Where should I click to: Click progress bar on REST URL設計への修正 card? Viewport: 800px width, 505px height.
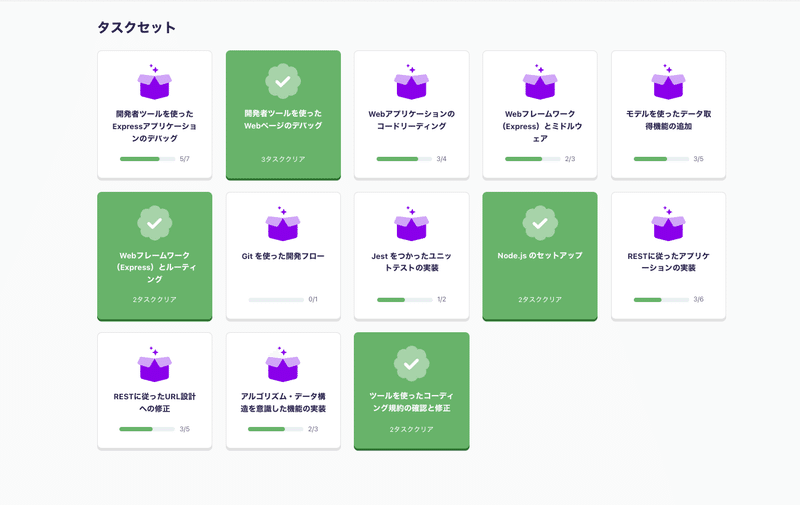147,430
